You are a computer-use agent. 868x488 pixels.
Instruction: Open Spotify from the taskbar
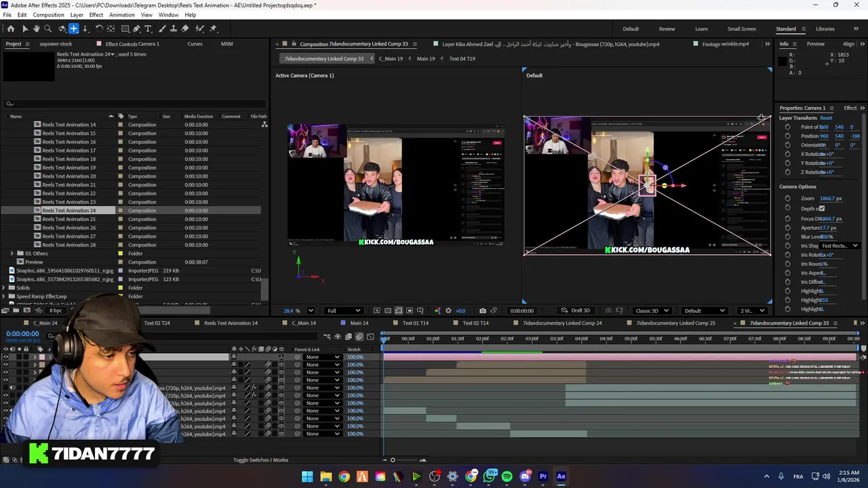tap(507, 476)
